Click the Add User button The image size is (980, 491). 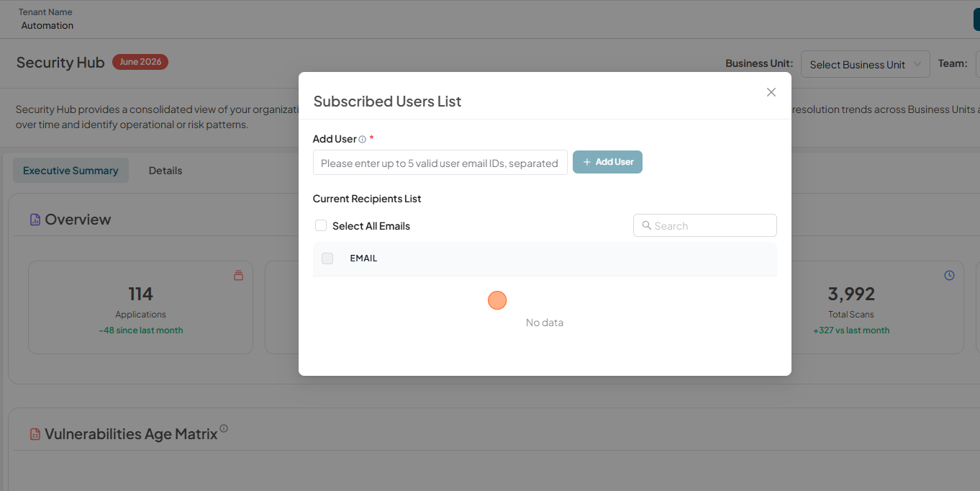tap(607, 162)
